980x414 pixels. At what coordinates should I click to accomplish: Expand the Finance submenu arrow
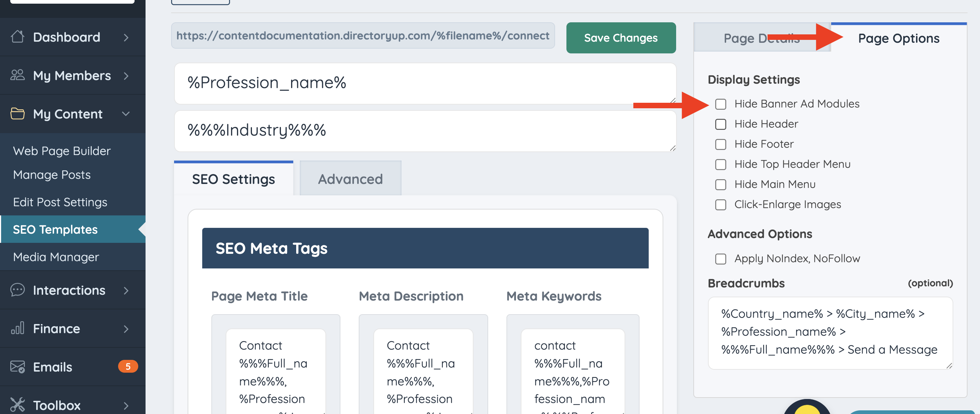(126, 329)
